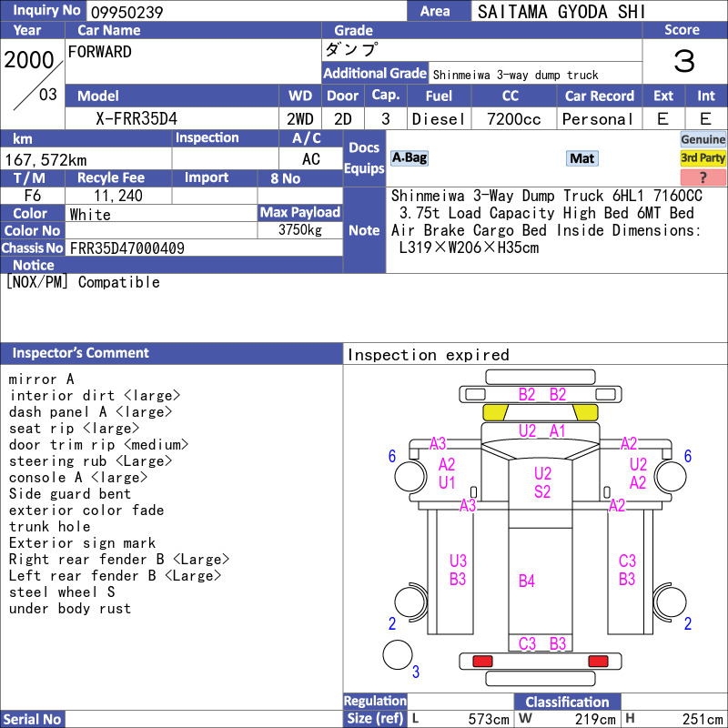Click the front wheel on the diagram's right side

[671, 476]
